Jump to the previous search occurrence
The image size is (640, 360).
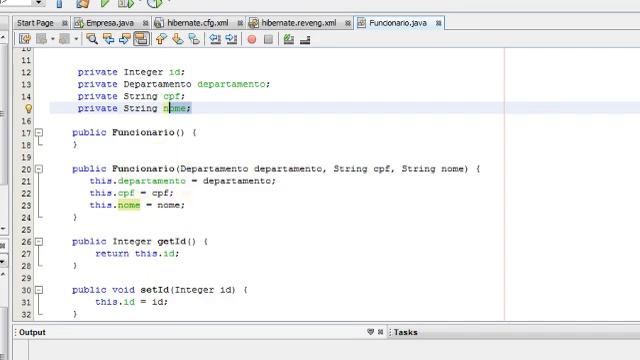[109, 39]
